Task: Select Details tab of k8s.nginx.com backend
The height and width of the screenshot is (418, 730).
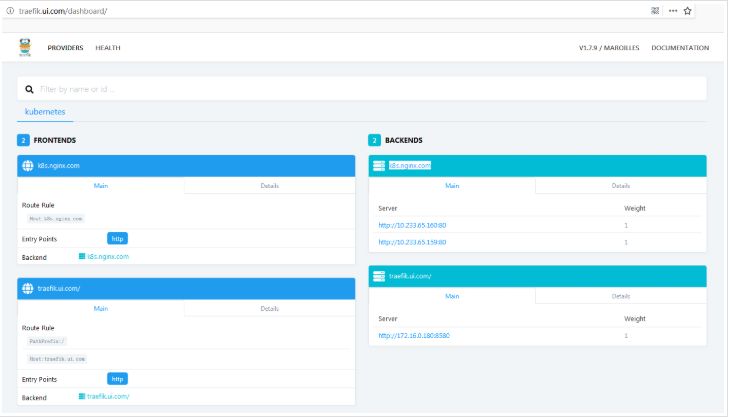Action: point(621,186)
